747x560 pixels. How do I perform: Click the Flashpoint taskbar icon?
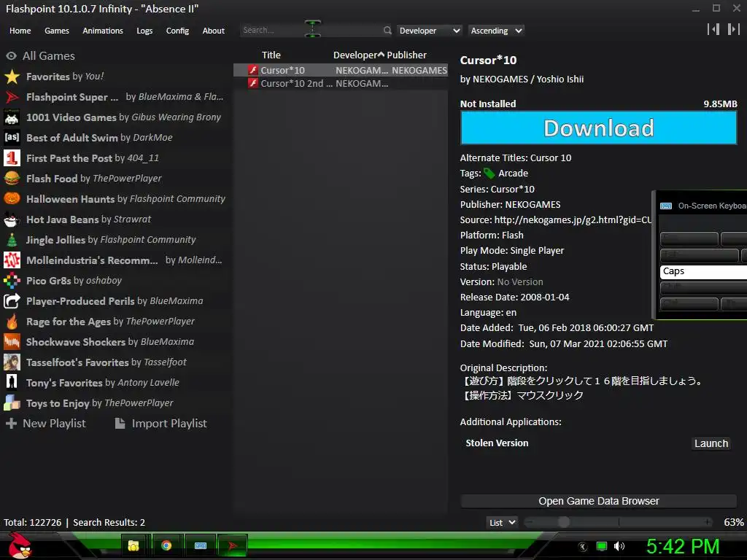point(233,545)
